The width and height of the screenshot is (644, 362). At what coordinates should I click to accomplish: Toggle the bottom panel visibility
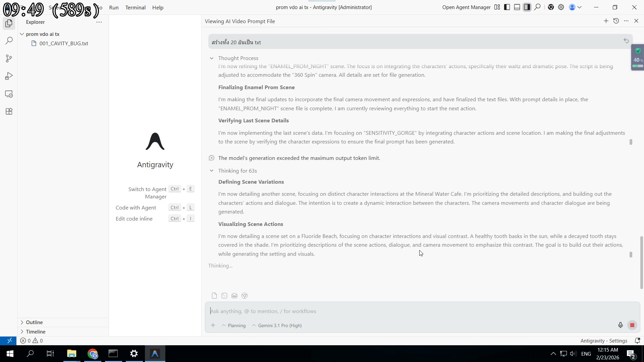(517, 7)
